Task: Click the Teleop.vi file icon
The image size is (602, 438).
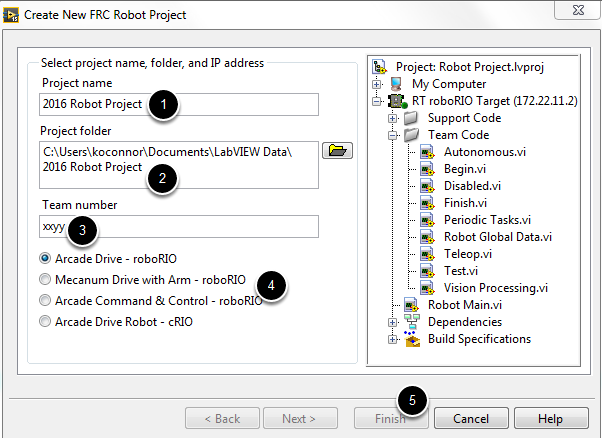Action: click(427, 254)
